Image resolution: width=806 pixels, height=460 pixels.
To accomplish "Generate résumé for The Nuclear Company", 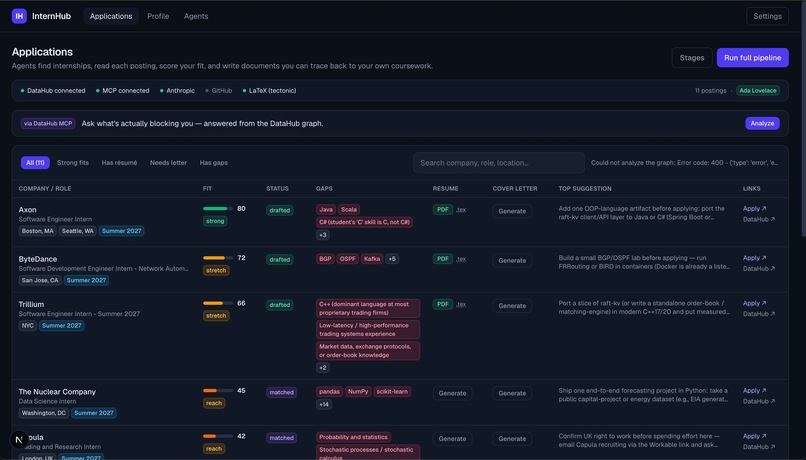I will [x=452, y=393].
